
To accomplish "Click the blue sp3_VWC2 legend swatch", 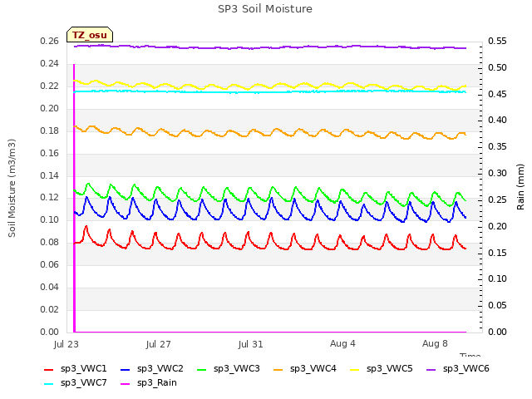I will [126, 369].
